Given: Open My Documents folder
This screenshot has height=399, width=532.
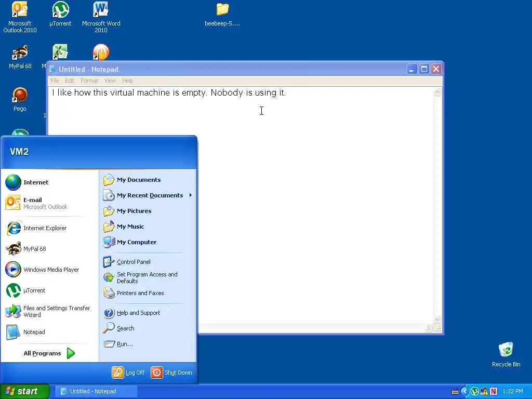Looking at the screenshot, I should 148,180.
